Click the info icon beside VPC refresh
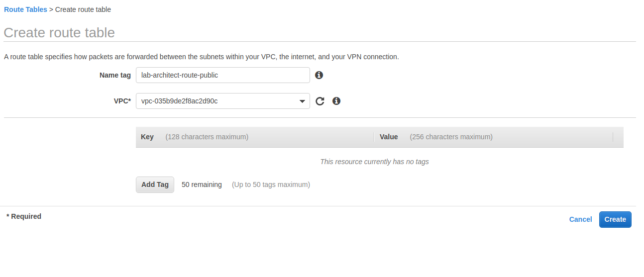Screen dimensions: 644x277 (336, 101)
